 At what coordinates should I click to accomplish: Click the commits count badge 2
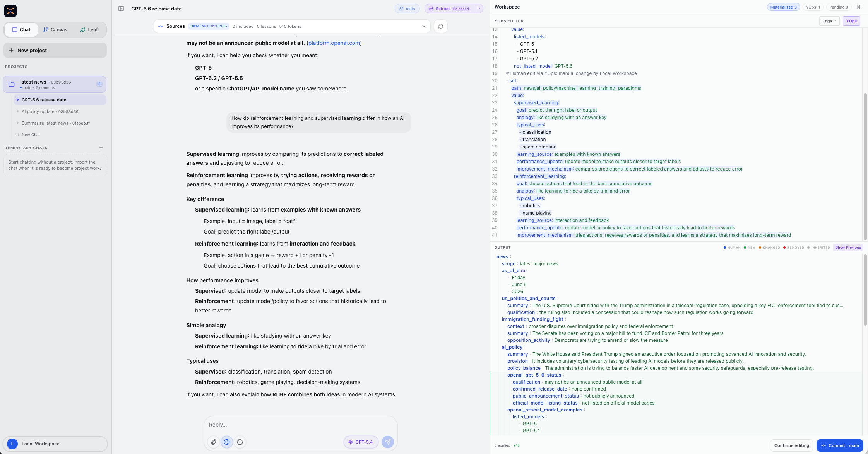pos(99,84)
